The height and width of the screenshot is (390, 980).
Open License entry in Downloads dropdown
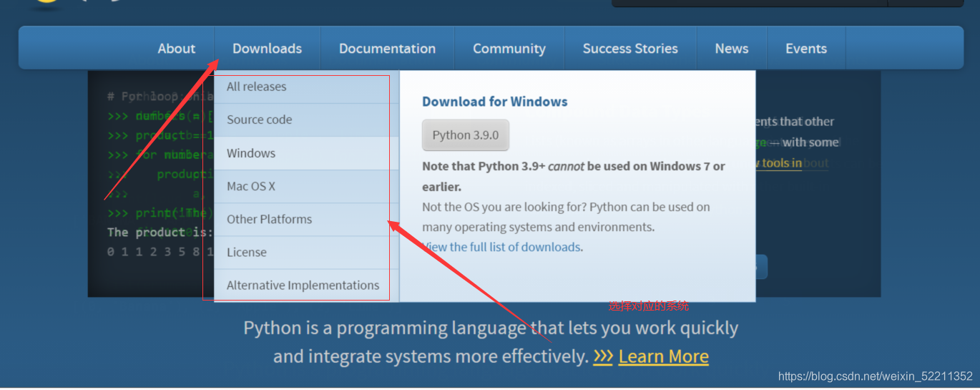307,252
